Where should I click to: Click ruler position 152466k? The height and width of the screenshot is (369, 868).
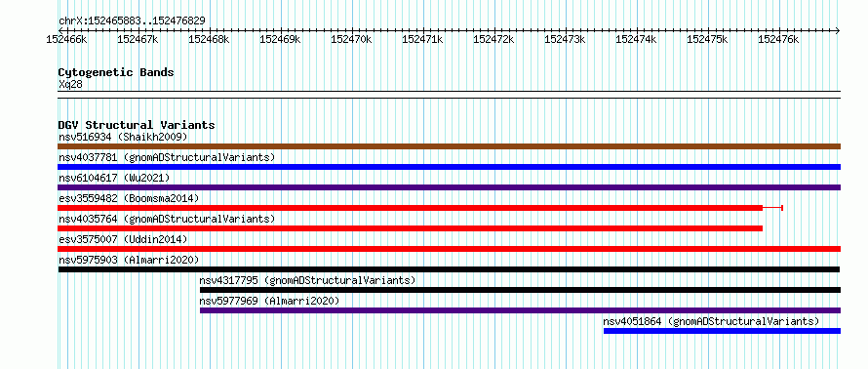67,39
